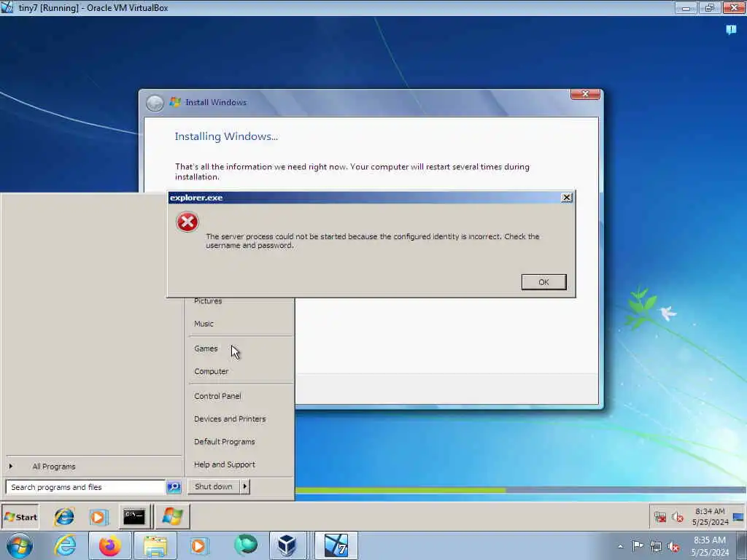This screenshot has height=560, width=747.
Task: Click the guest clock showing 8:34 AM
Action: click(710, 517)
